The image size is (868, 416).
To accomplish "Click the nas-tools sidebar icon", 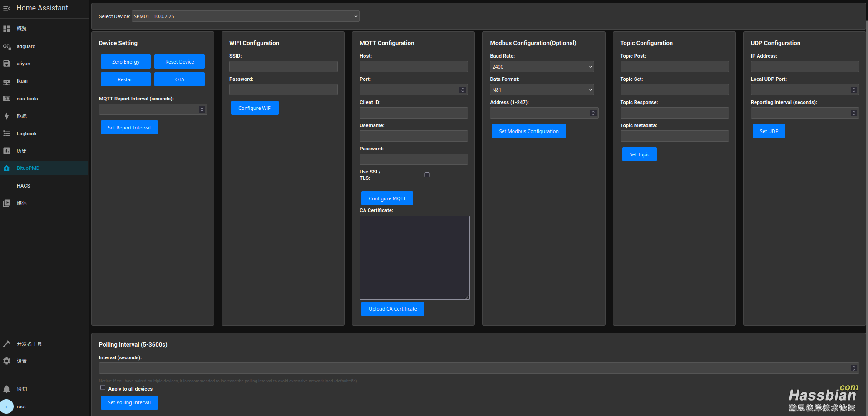I will click(7, 99).
